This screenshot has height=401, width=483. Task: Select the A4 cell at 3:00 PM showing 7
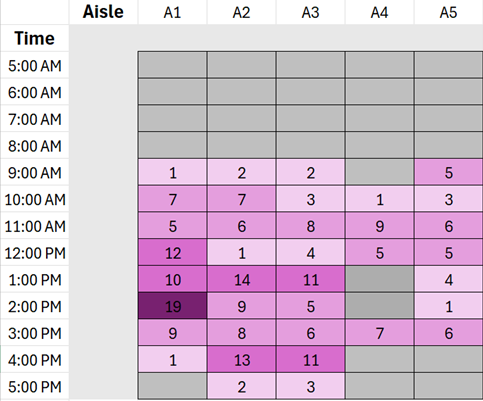380,333
